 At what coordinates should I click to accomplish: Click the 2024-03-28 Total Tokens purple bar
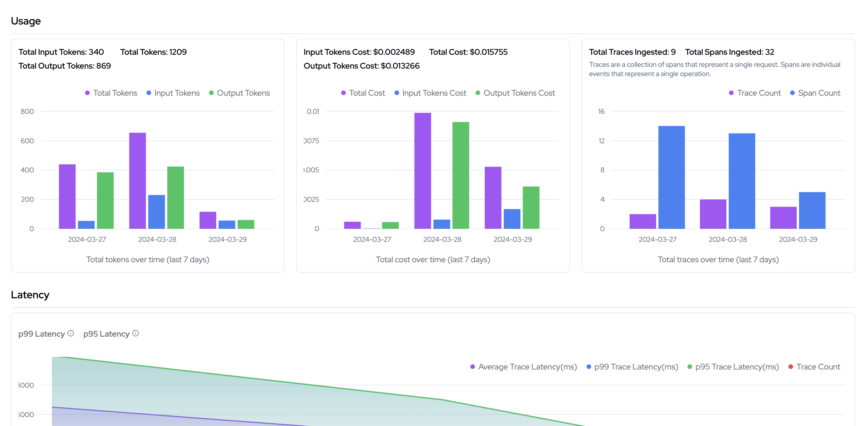(x=138, y=180)
